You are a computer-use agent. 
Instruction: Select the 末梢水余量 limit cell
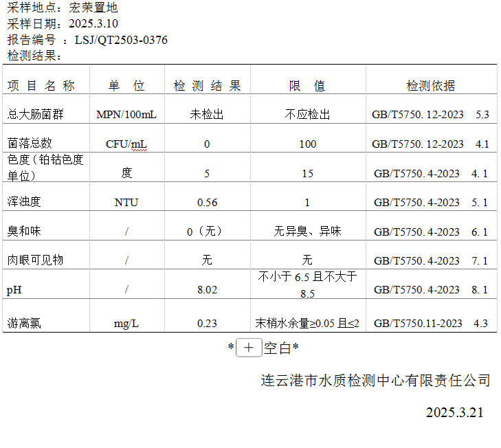307,323
